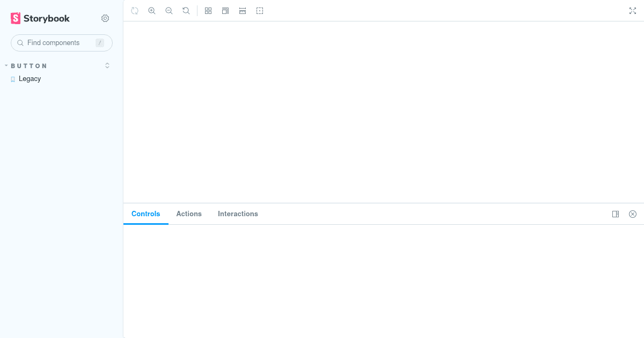Change addon panel position with the layout icon
This screenshot has height=338, width=644.
pos(615,214)
